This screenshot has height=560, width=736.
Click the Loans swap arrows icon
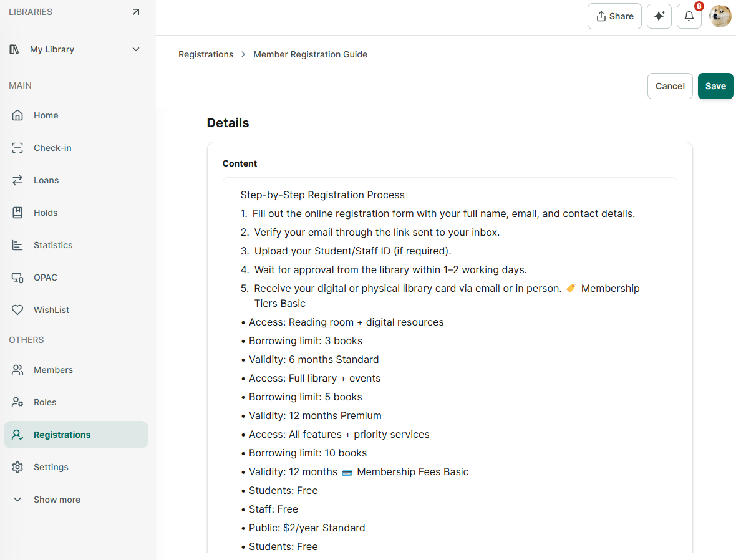coord(17,180)
